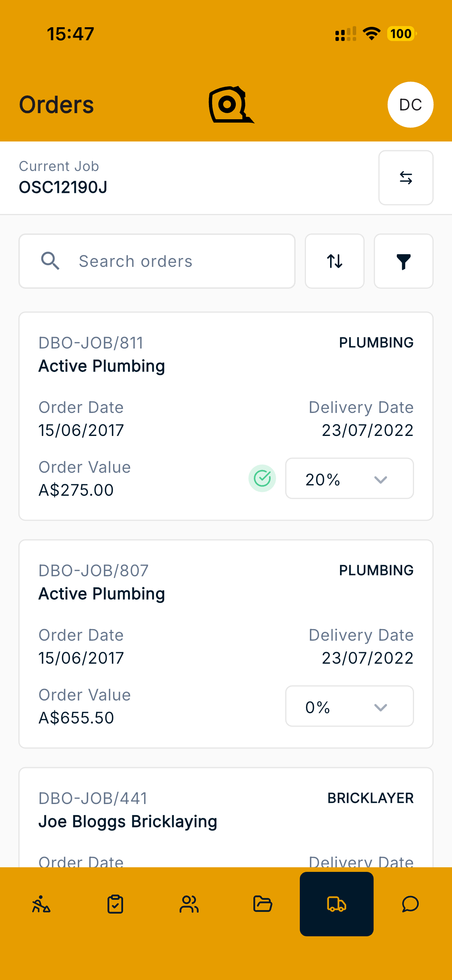Open Joe Bloggs Bricklaying order card
The width and height of the screenshot is (452, 980).
click(226, 817)
